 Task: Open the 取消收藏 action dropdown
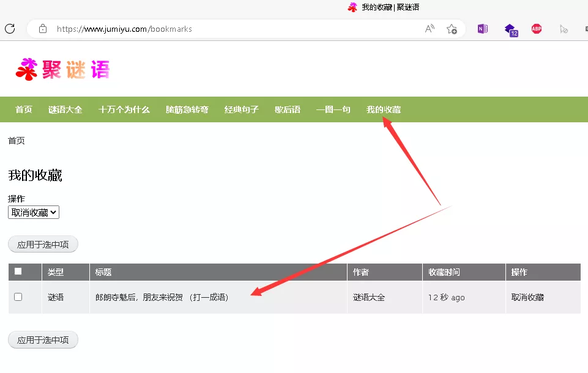(x=33, y=212)
